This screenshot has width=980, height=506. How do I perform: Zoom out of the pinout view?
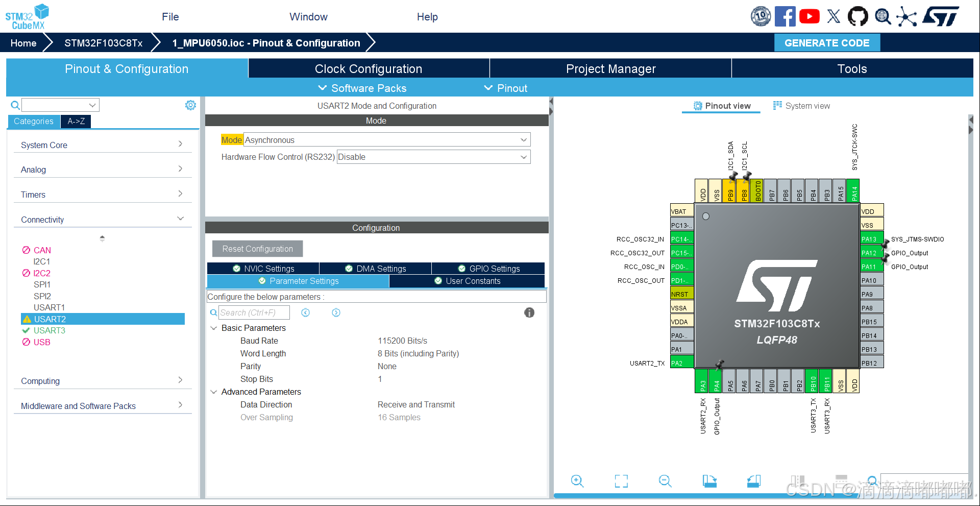click(665, 481)
